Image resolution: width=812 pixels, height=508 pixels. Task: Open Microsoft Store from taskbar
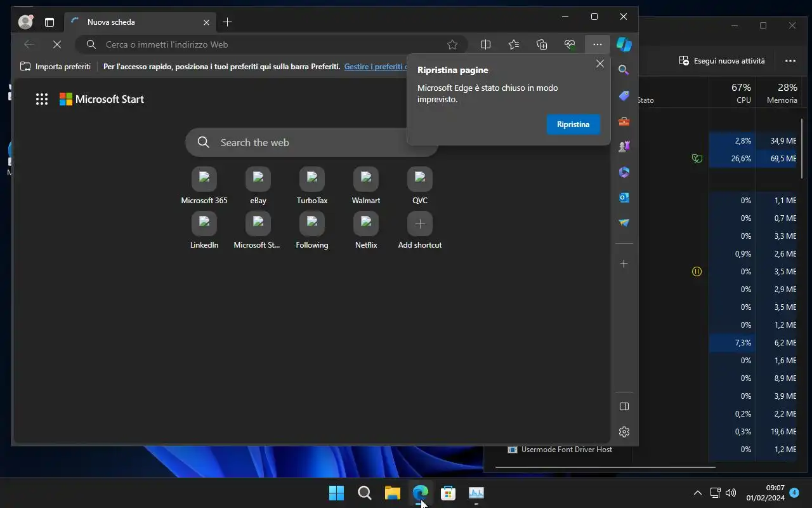pos(448,493)
